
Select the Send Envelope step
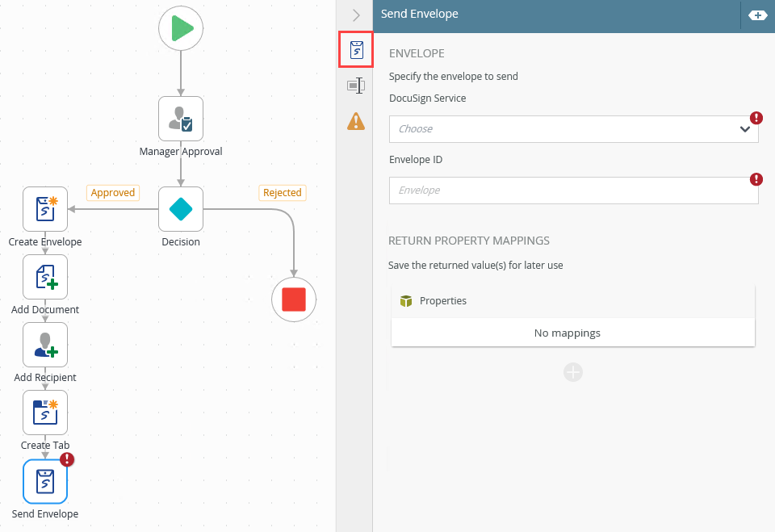pyautogui.click(x=45, y=481)
